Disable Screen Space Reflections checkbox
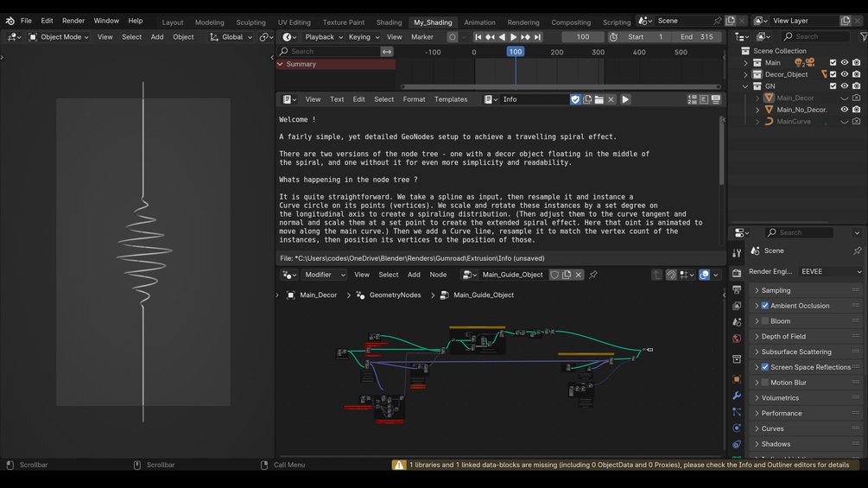 (x=765, y=367)
